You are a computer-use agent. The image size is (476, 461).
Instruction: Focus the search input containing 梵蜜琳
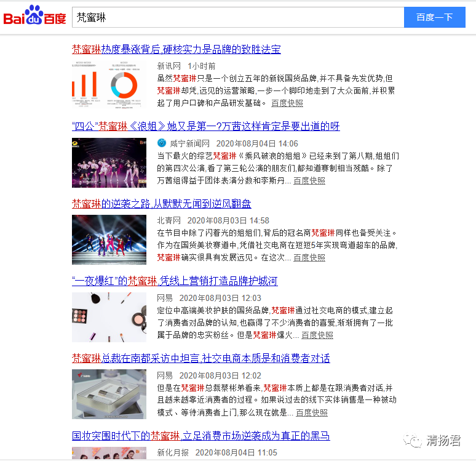click(x=237, y=17)
